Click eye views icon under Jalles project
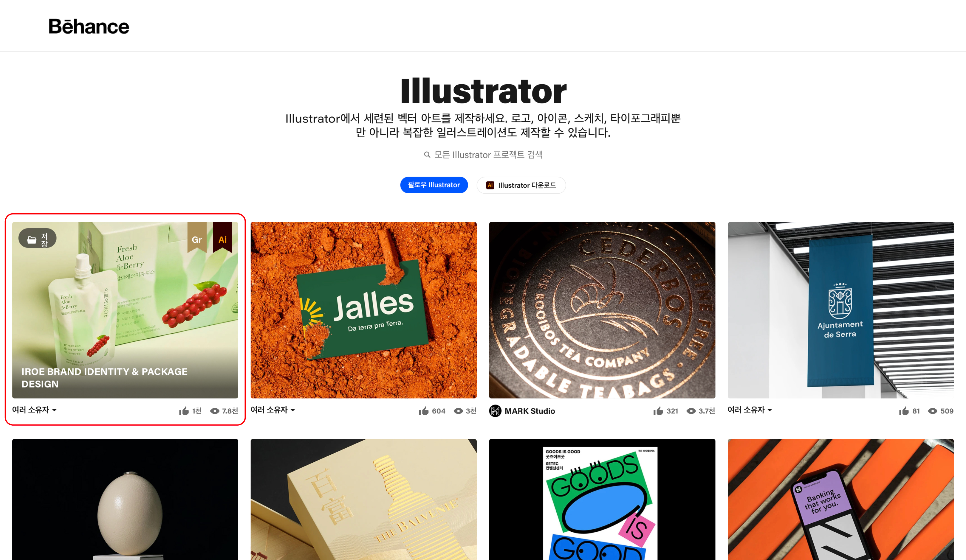Screen dimensions: 966x560 point(458,411)
